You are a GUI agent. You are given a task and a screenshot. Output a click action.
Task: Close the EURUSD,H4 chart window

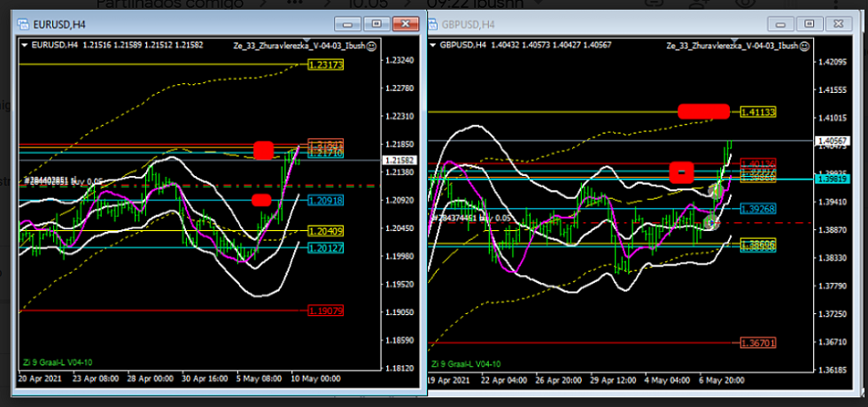point(407,26)
